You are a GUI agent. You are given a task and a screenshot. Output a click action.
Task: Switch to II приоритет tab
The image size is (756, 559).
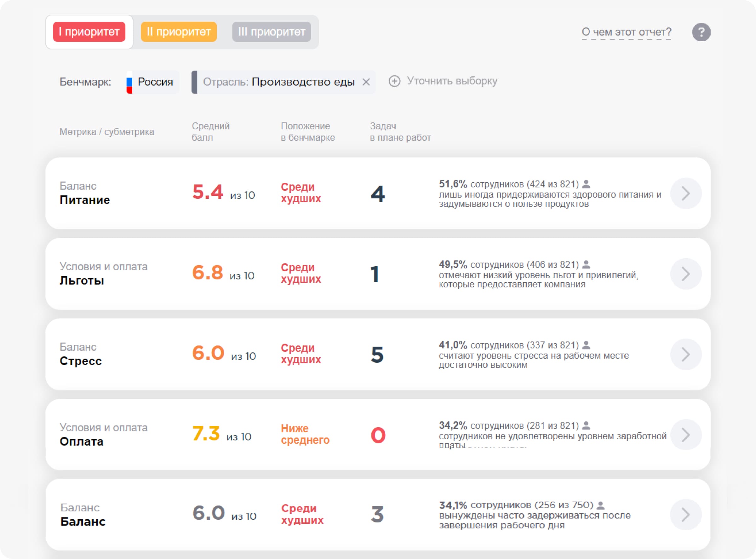[x=179, y=32]
